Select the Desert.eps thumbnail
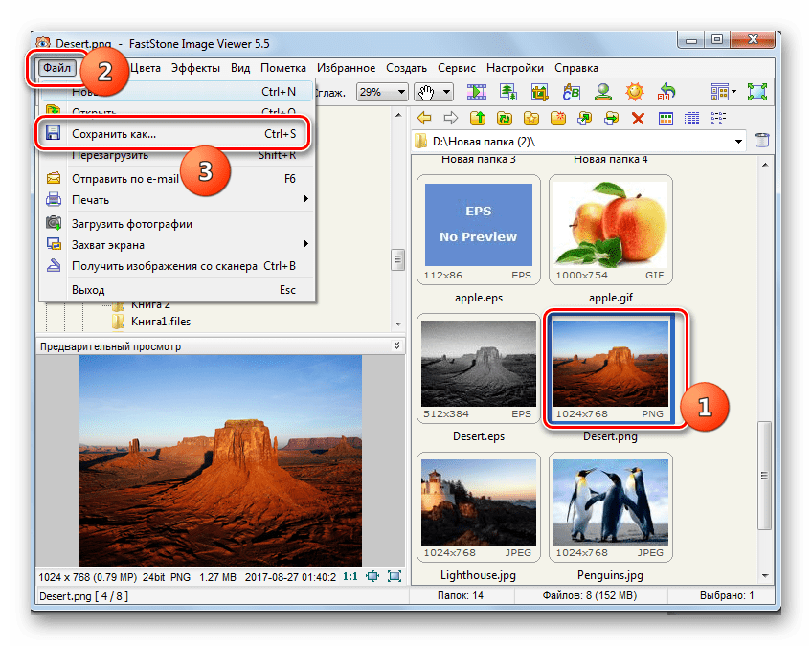Viewport: 812px width, 646px height. 479,368
